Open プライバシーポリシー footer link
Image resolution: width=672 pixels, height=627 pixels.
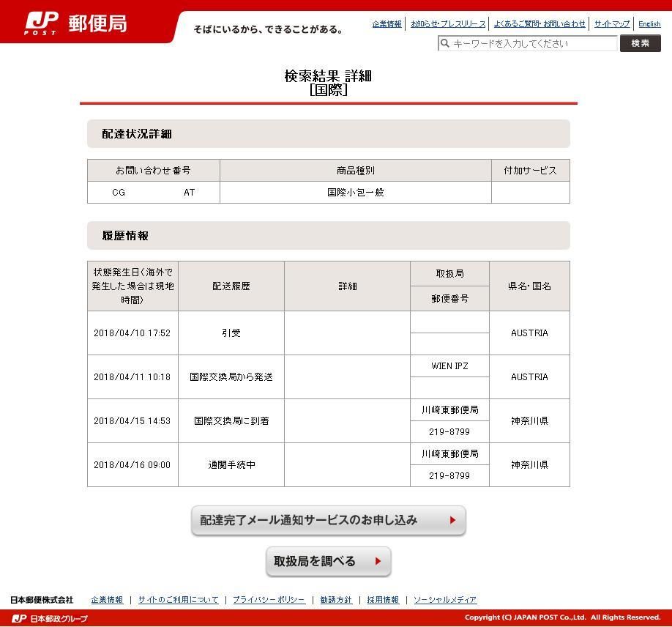pos(269,600)
